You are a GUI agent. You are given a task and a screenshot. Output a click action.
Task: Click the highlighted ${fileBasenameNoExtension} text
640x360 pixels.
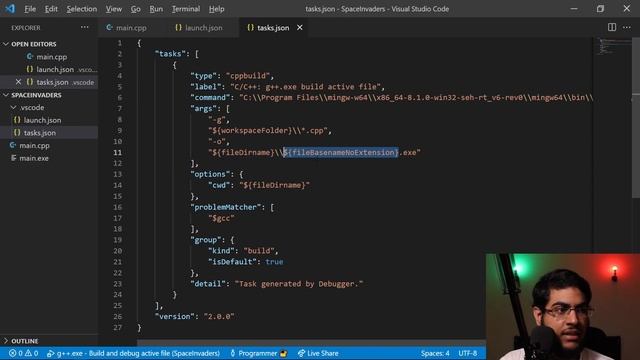[x=341, y=152]
